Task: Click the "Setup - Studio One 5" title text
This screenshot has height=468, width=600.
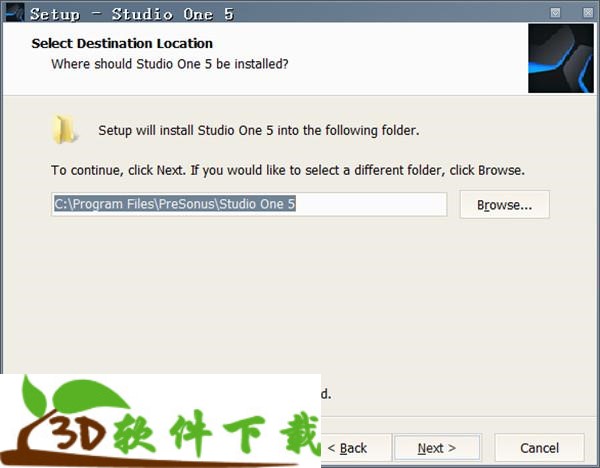Action: coord(132,14)
